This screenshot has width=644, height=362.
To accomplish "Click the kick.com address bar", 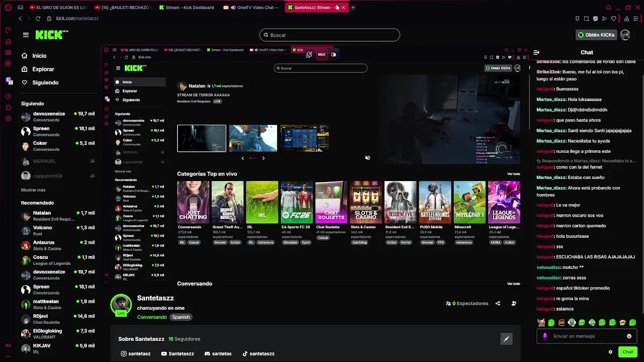I will point(77,19).
